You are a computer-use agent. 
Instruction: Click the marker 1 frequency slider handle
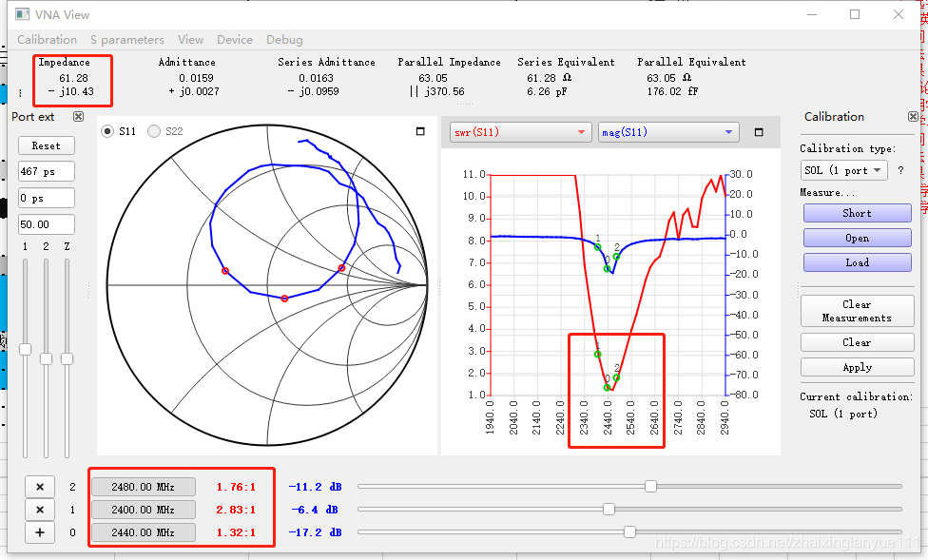[609, 509]
